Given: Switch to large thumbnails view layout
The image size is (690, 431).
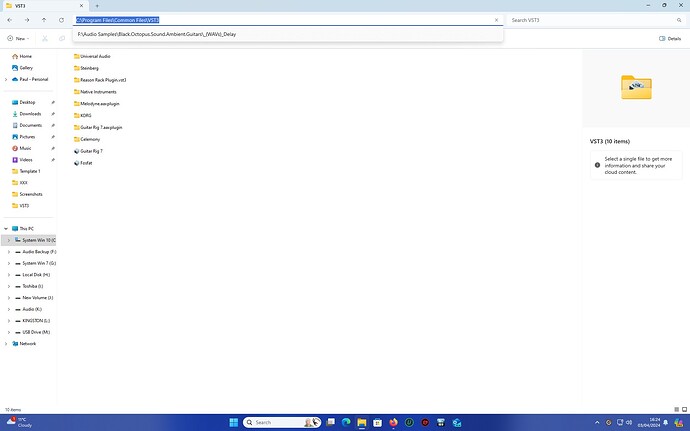Looking at the screenshot, I should pyautogui.click(x=684, y=409).
